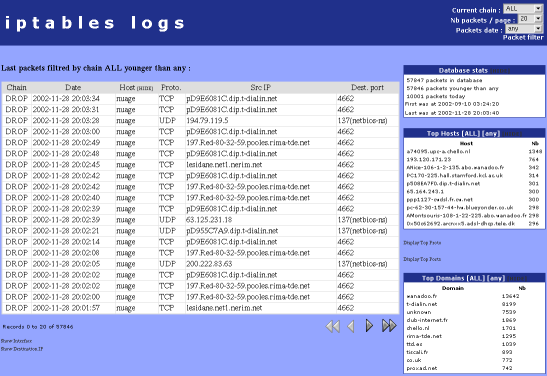Jump to the last page of records
The height and width of the screenshot is (376, 547).
[x=389, y=326]
